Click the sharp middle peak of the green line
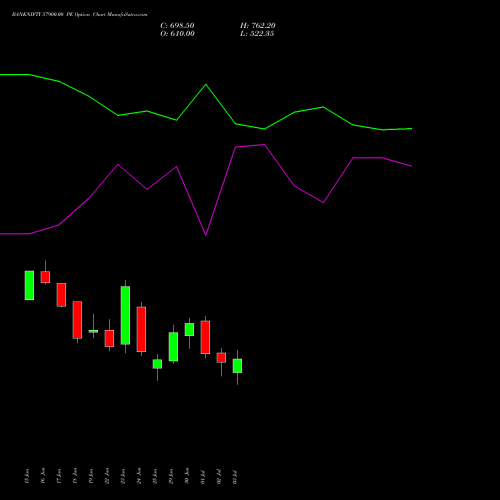This screenshot has height=500, width=500. 206,85
